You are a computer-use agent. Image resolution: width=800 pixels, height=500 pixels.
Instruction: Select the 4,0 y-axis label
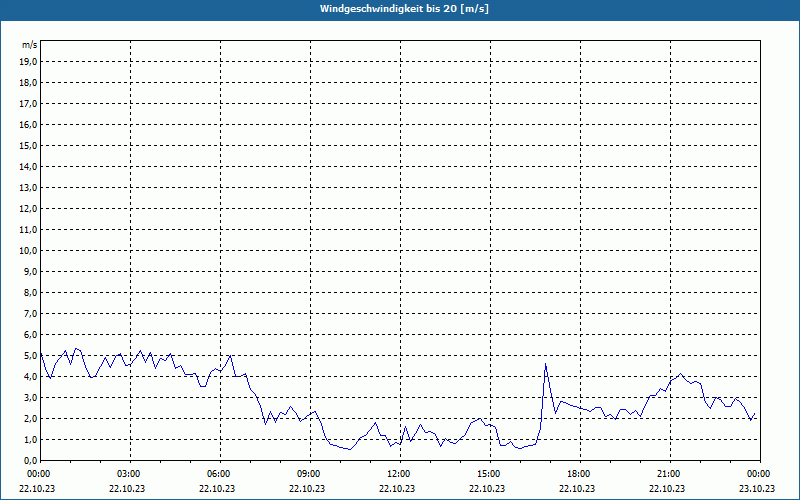(x=31, y=377)
